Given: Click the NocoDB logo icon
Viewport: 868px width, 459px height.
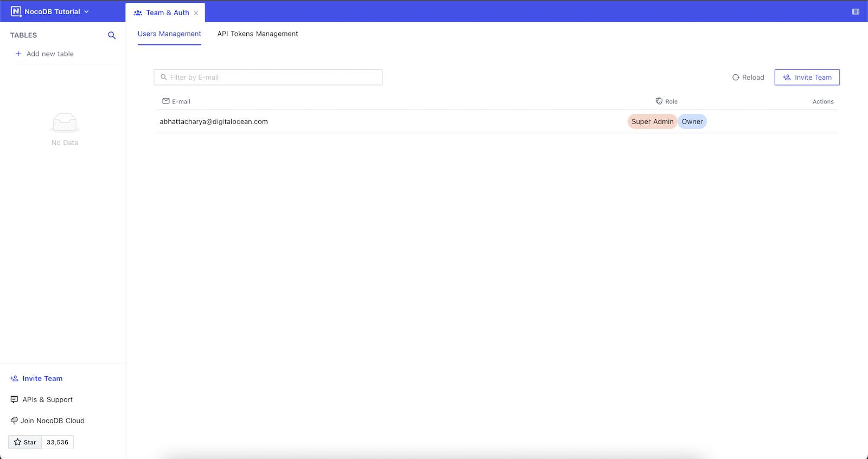Looking at the screenshot, I should tap(16, 11).
